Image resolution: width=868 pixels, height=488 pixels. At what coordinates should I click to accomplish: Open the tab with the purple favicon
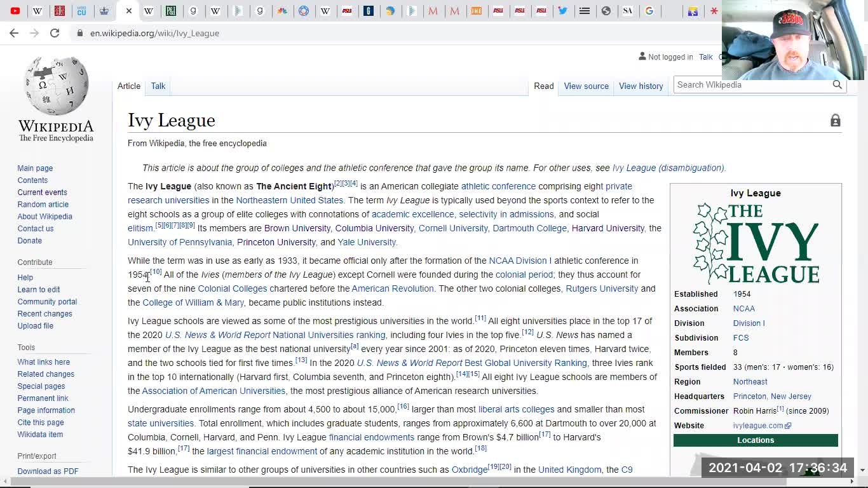click(x=693, y=11)
